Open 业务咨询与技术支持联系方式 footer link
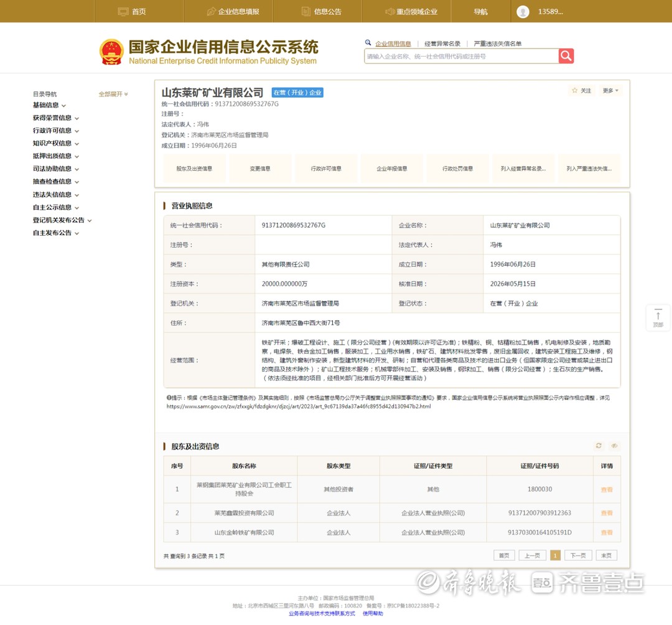The image size is (672, 625). [x=322, y=613]
